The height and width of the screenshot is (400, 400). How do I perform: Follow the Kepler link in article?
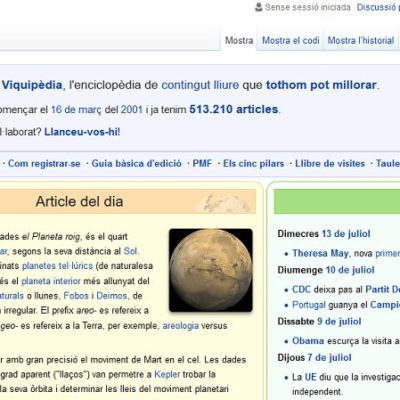point(167,374)
